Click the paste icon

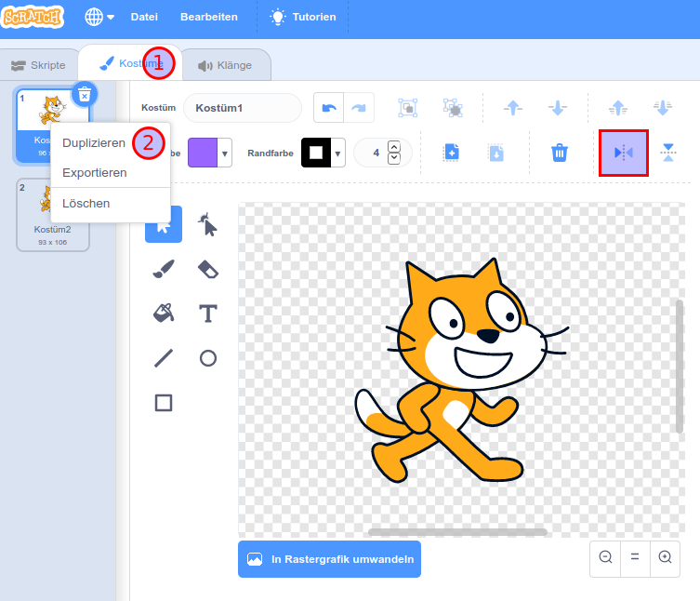click(x=496, y=153)
